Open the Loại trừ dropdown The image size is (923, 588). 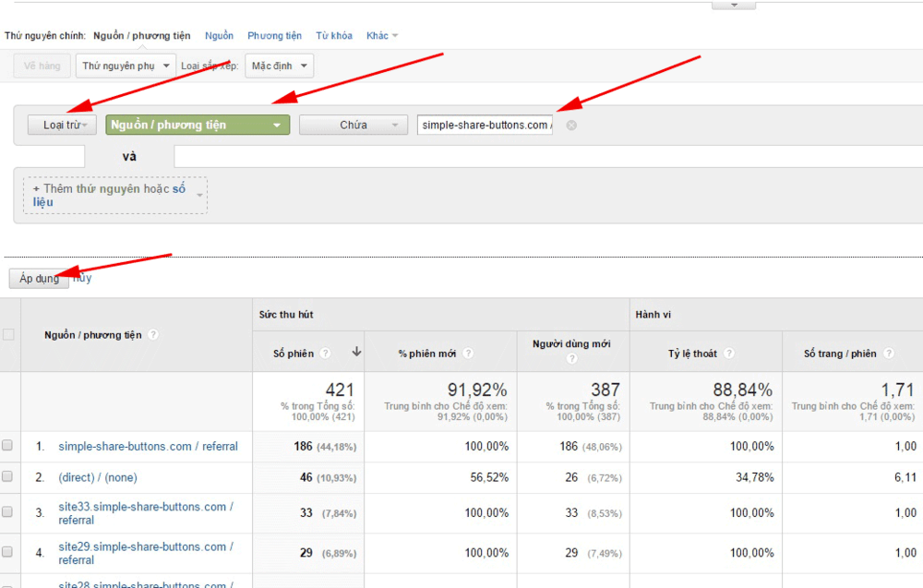pos(62,125)
